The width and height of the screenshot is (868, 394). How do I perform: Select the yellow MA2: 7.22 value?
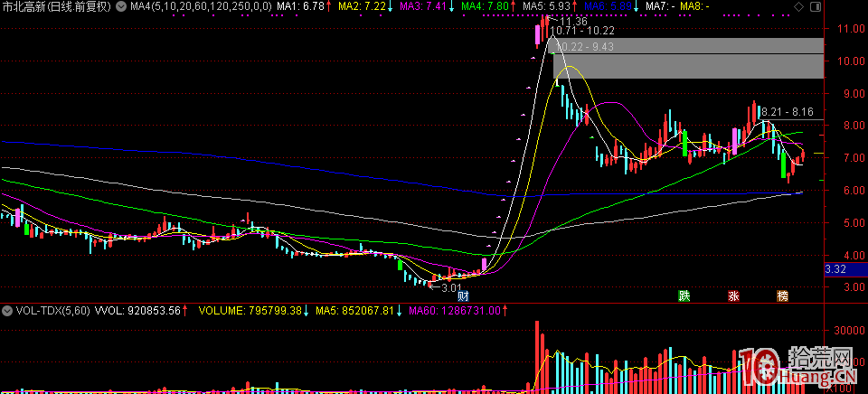(x=362, y=6)
